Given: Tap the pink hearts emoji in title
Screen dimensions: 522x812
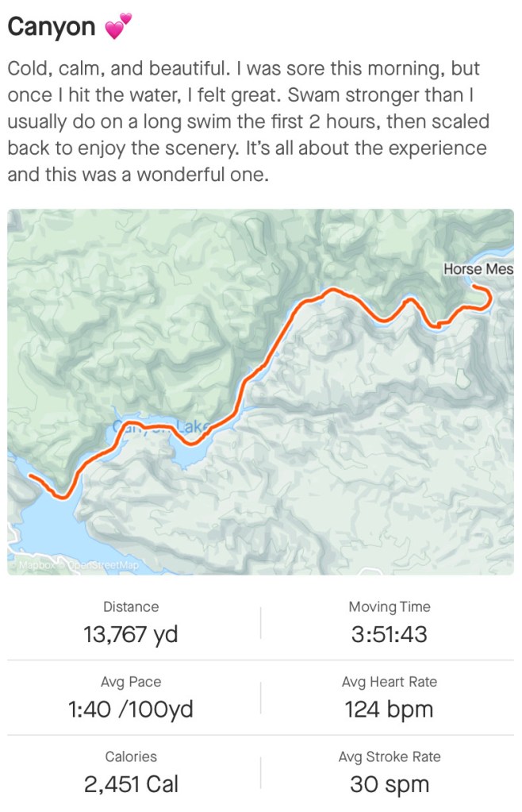Looking at the screenshot, I should pos(117,28).
